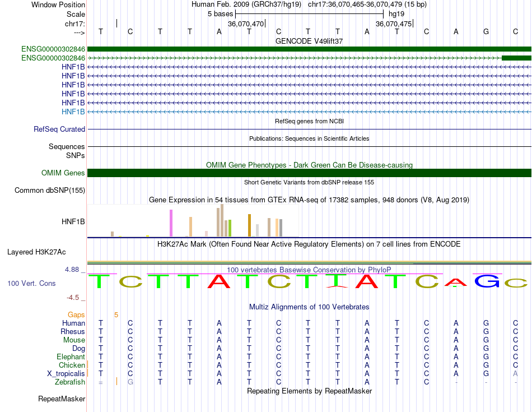Click the 5 bases scale bar text
Image resolution: width=532 pixels, height=412 pixels.
(x=220, y=14)
